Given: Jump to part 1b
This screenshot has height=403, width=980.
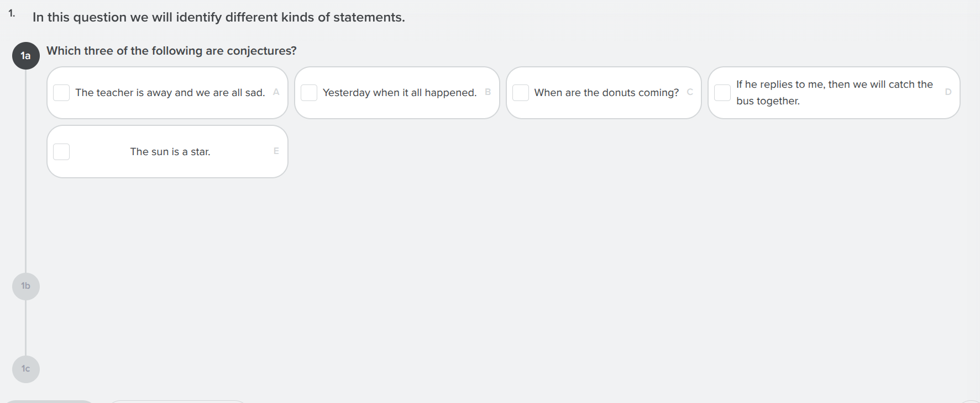Looking at the screenshot, I should (x=26, y=286).
